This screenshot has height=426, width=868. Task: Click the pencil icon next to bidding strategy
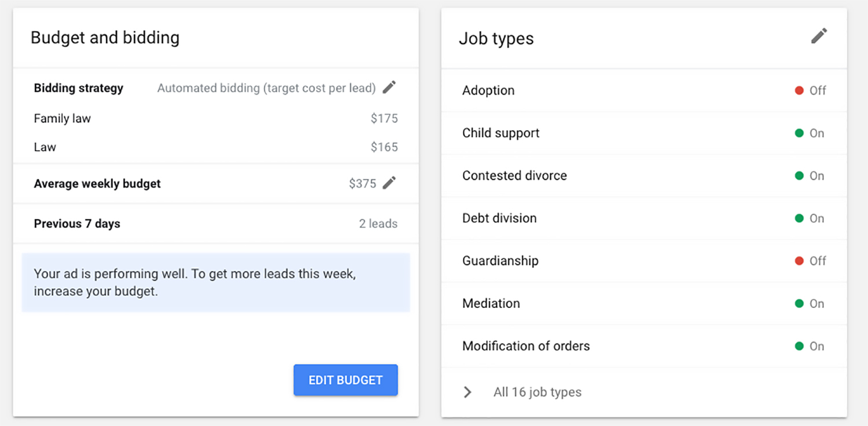click(x=389, y=88)
